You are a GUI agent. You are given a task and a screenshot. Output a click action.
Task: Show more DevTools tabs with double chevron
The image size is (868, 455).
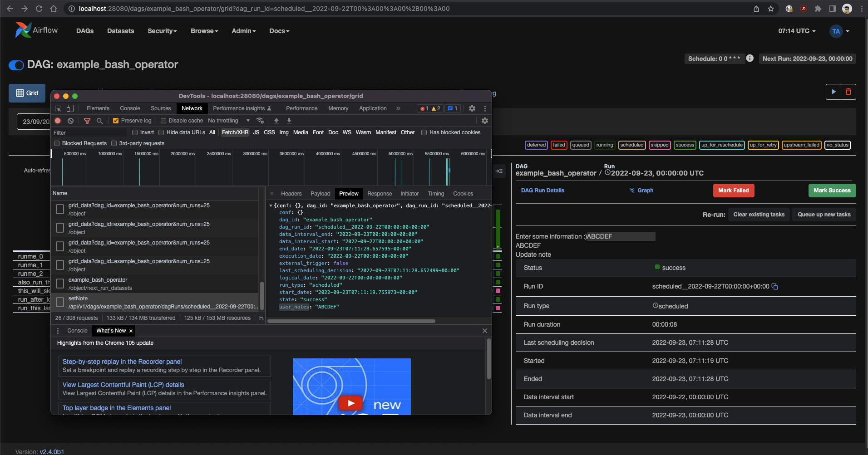(x=398, y=108)
